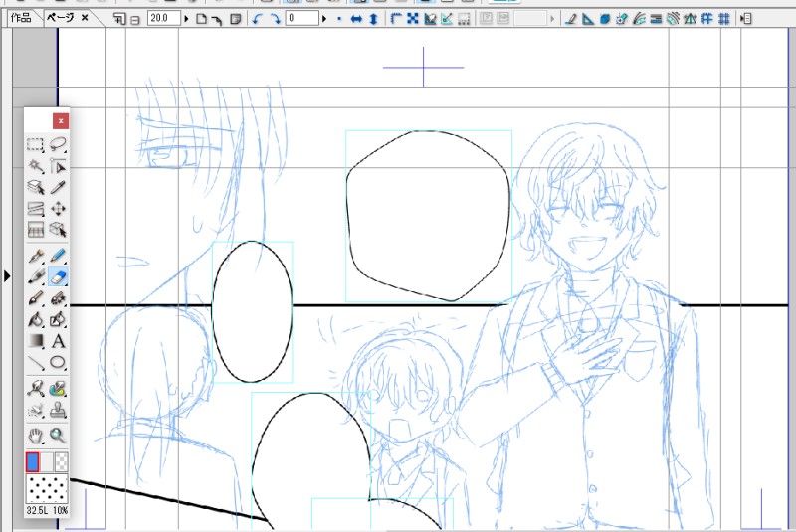Choose the transparent checkered color swatch
This screenshot has width=796, height=532.
click(x=61, y=462)
